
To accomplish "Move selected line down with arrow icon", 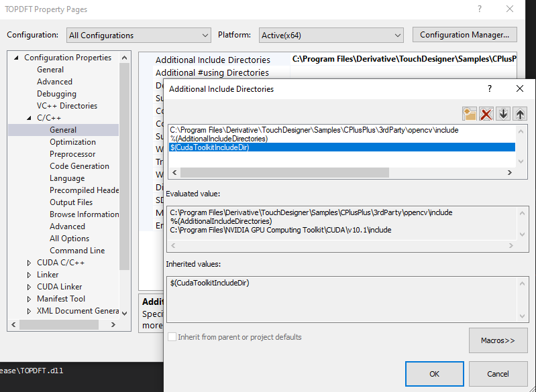I will [503, 114].
